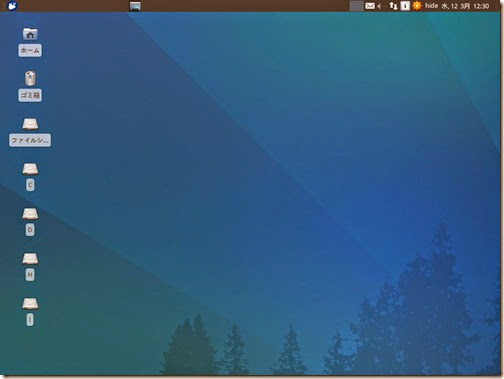Click the 'I' drive text label
The width and height of the screenshot is (504, 379).
click(x=30, y=320)
